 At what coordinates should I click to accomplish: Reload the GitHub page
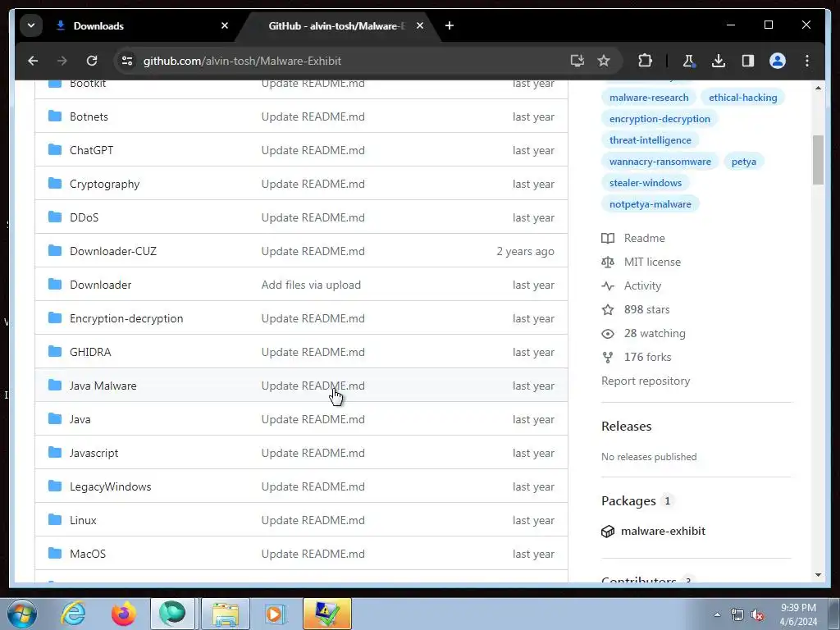point(92,61)
